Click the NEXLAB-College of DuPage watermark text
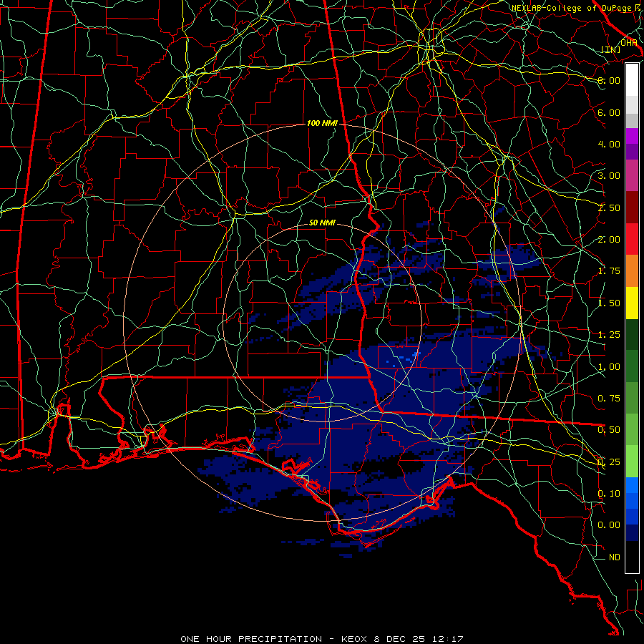 [x=573, y=8]
